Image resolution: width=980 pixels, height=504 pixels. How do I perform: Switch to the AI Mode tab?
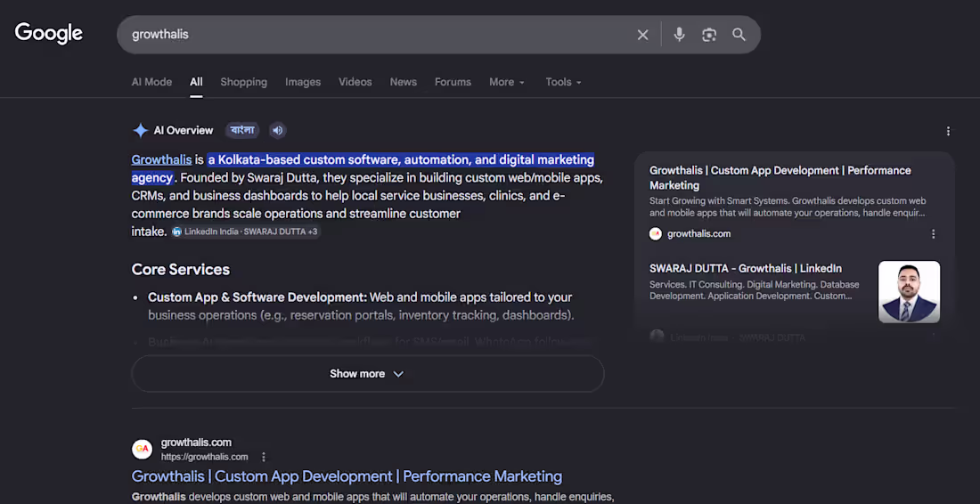pos(151,82)
